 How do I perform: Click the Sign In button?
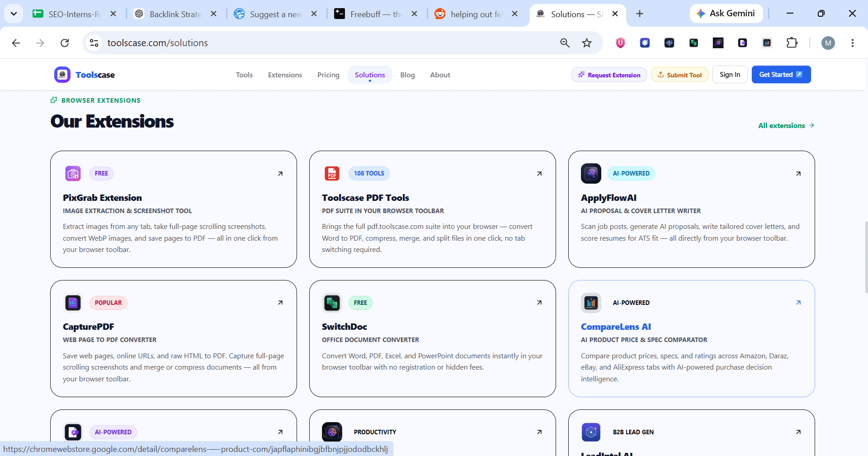(x=730, y=75)
